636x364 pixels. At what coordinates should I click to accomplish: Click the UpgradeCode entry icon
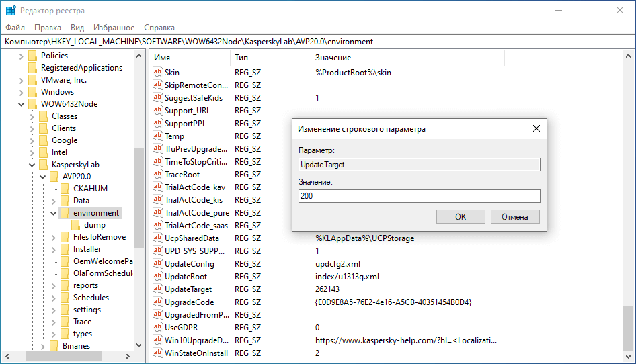tap(158, 302)
